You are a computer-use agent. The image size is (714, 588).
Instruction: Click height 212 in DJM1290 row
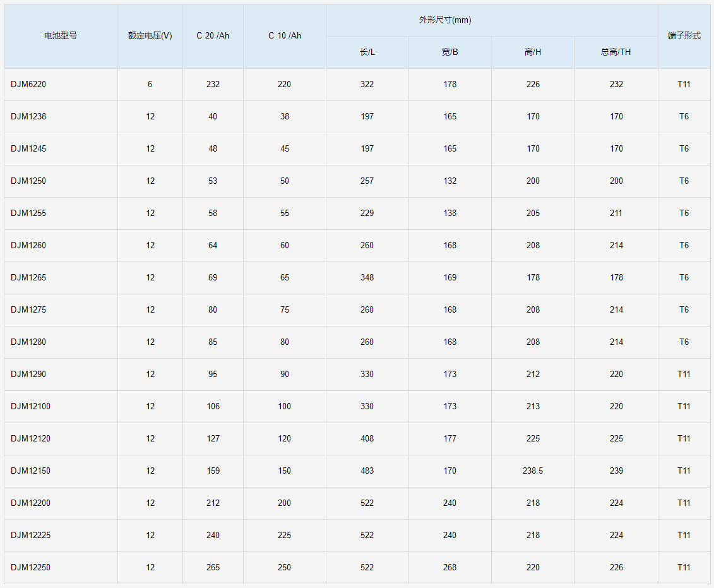[533, 375]
